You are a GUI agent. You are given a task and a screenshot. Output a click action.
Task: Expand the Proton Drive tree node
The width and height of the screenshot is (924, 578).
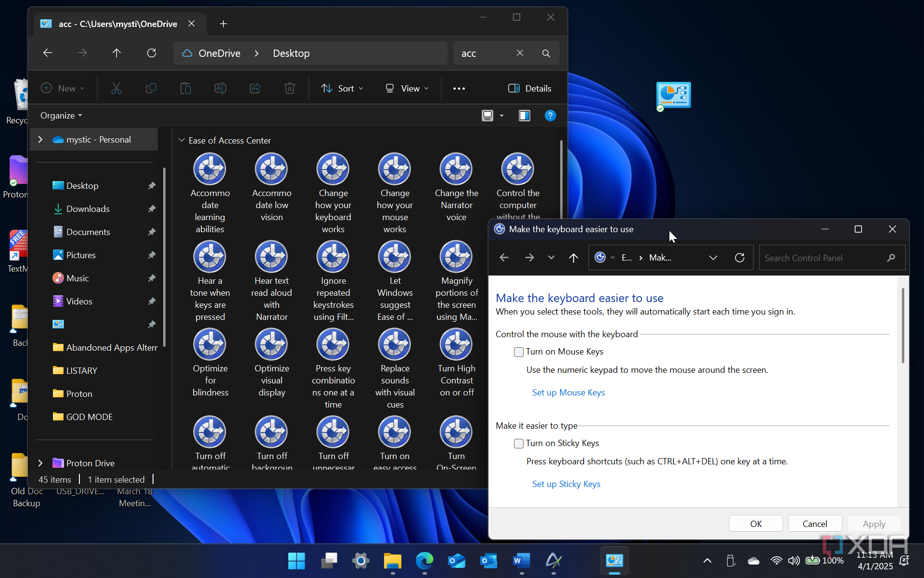coord(40,463)
